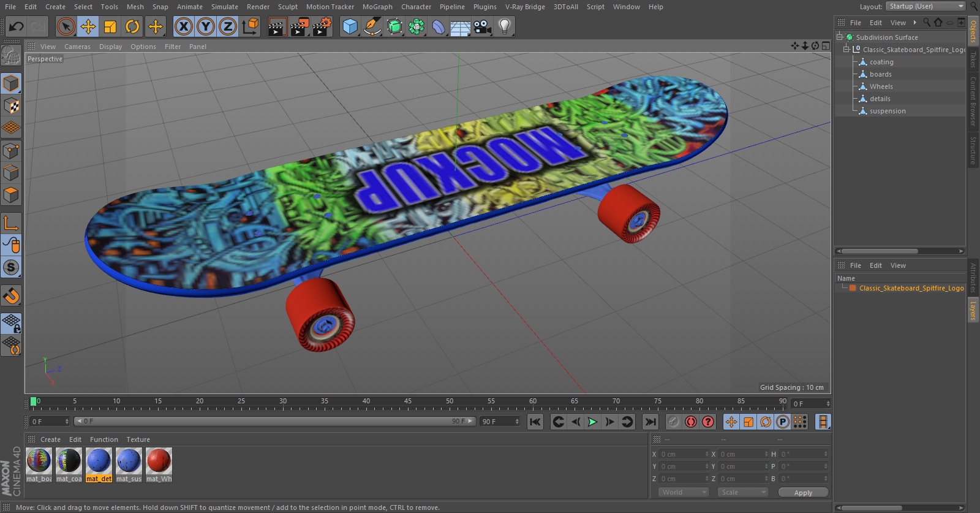Toggle X axis lock
This screenshot has height=513, width=980.
pyautogui.click(x=183, y=26)
